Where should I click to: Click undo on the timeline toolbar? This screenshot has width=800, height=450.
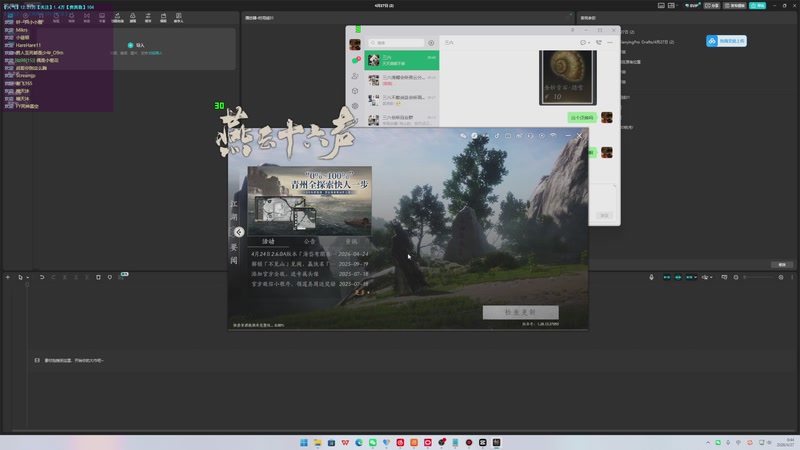pyautogui.click(x=42, y=277)
